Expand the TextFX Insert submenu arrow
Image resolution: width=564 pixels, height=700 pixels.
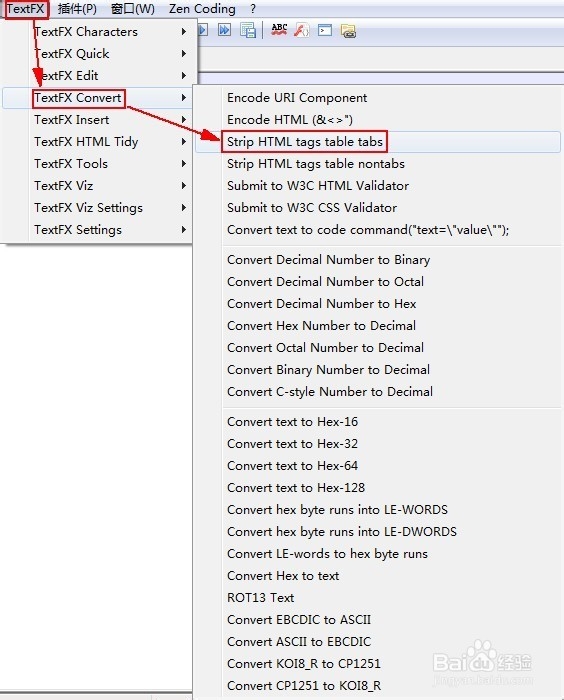pyautogui.click(x=184, y=120)
